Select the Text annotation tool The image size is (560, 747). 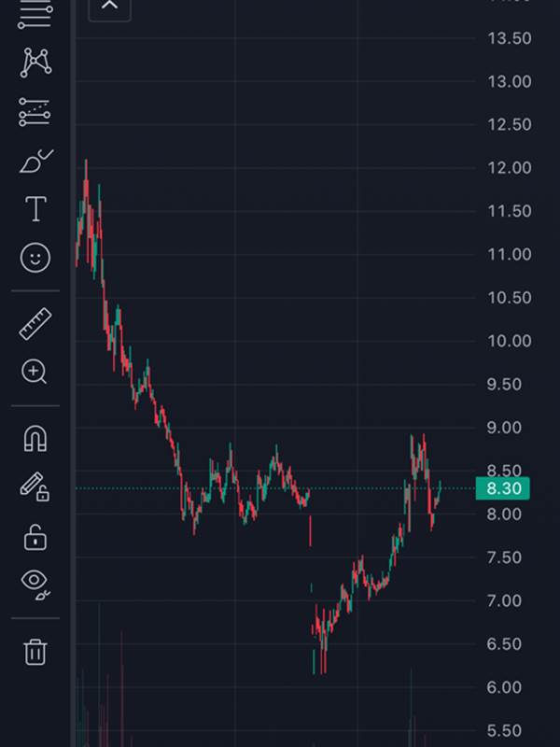coord(35,208)
